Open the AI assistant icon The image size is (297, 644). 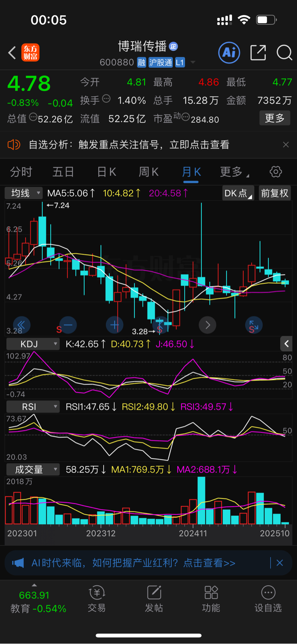(229, 52)
